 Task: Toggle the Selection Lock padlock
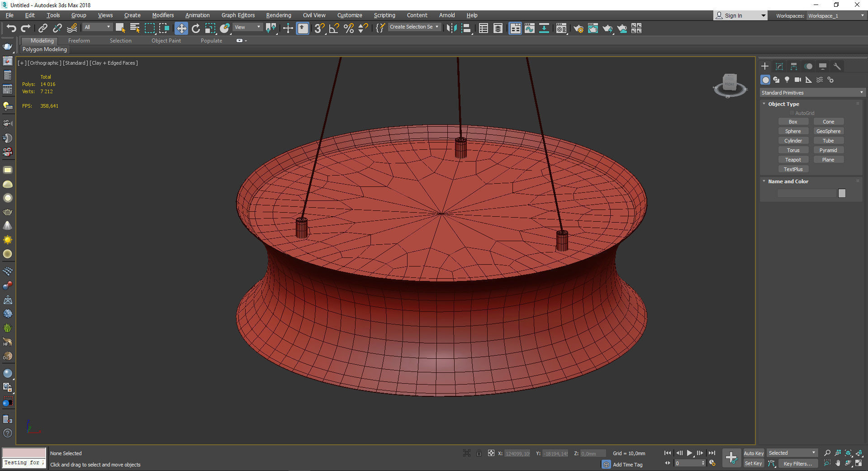tap(479, 453)
